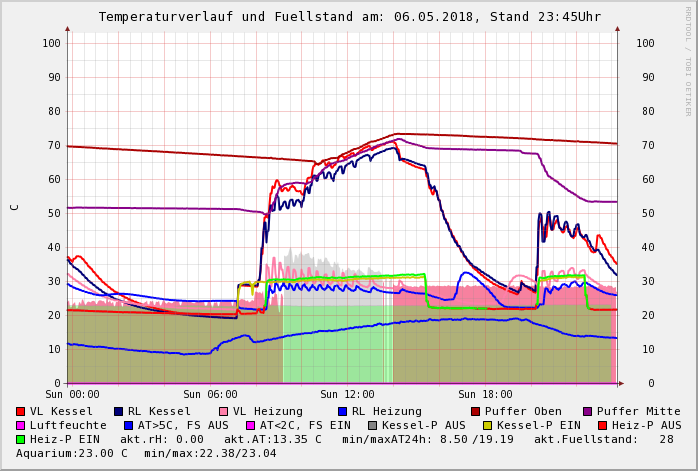The height and width of the screenshot is (471, 698).
Task: Select the pink VL Heizung legend swatch
Action: [x=223, y=411]
